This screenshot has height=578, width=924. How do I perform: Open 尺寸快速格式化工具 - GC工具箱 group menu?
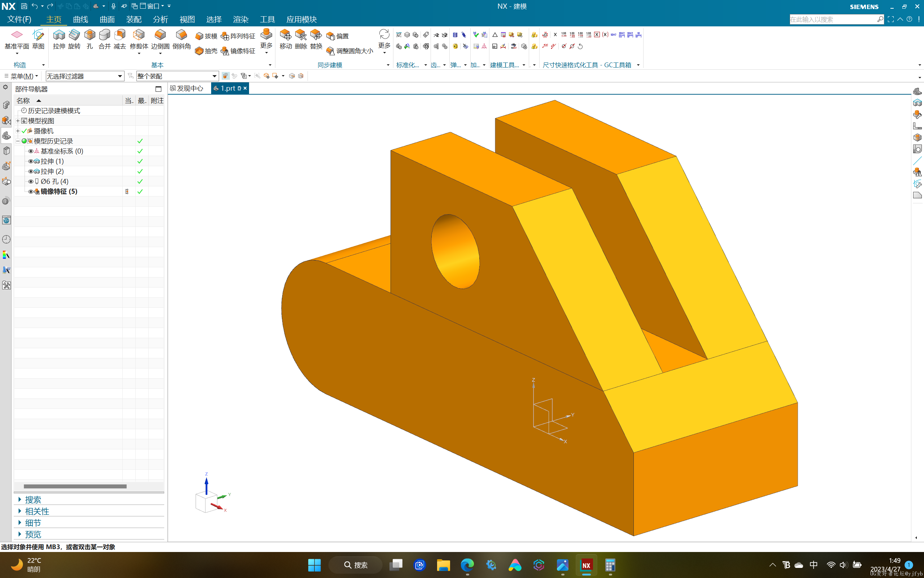click(x=638, y=65)
